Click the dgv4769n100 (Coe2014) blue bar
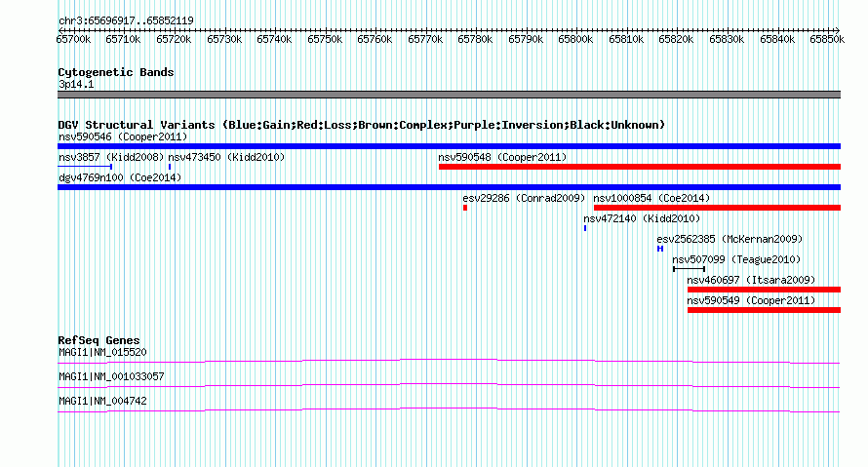868x467 pixels. click(449, 187)
